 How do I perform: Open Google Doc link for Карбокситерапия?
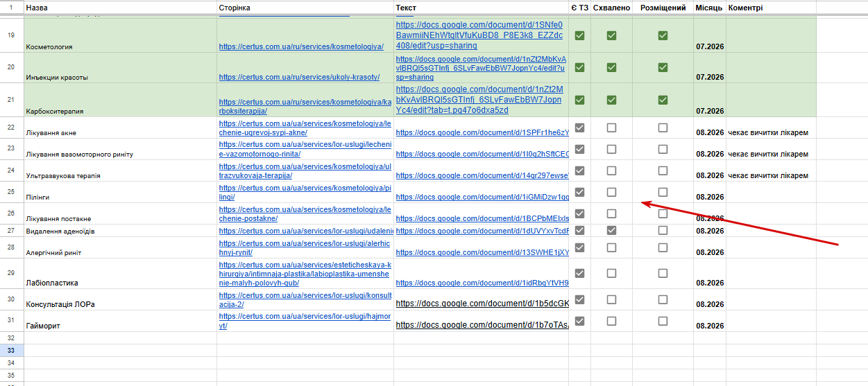click(479, 100)
